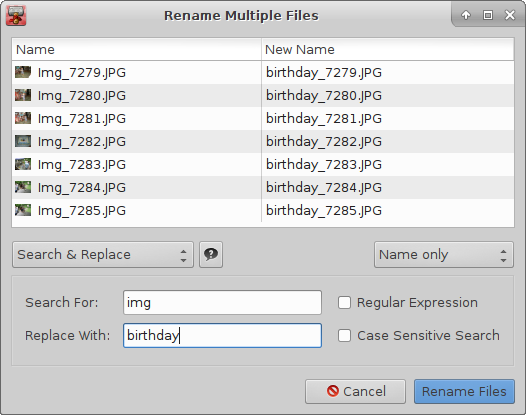Click the New Name column header

[x=387, y=50]
